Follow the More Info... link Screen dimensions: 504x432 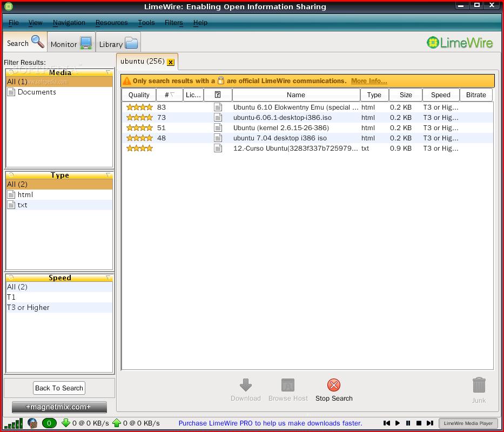pos(369,81)
